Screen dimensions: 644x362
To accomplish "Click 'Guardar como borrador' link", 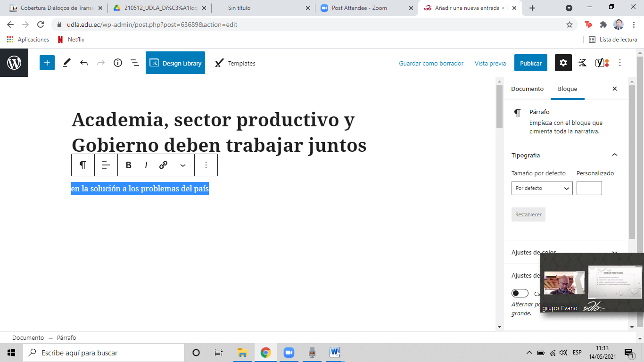I will [x=431, y=63].
